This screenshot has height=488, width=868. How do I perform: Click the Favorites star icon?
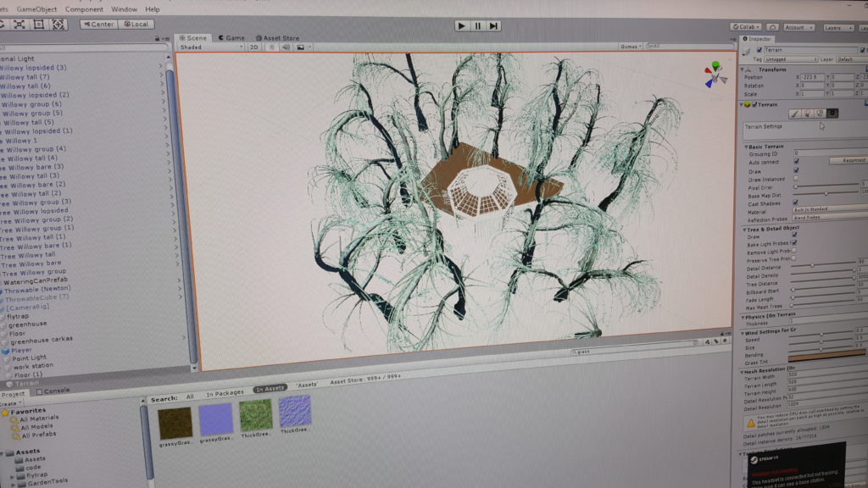(x=5, y=413)
